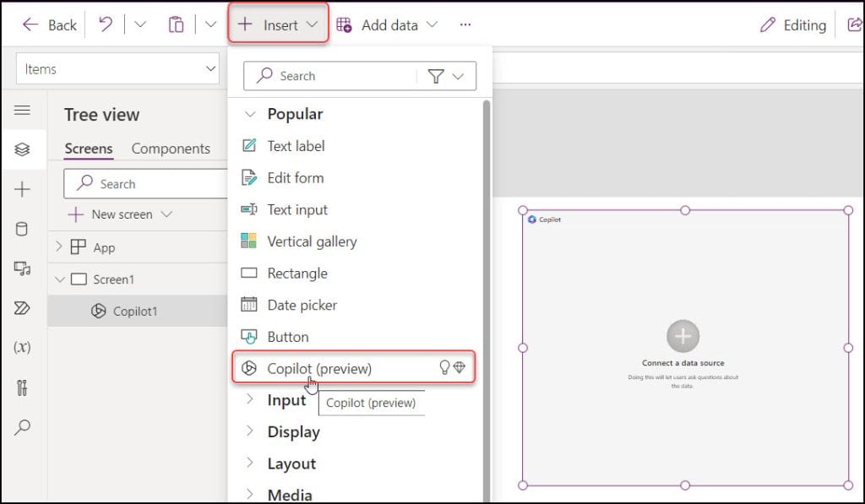This screenshot has height=504, width=865.
Task: Open the more options ellipsis menu
Action: 465,24
